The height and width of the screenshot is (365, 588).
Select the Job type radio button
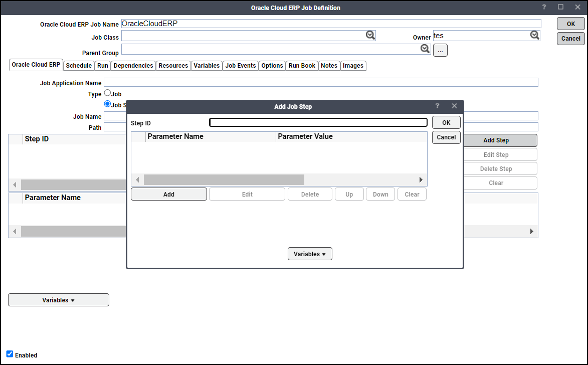click(107, 93)
